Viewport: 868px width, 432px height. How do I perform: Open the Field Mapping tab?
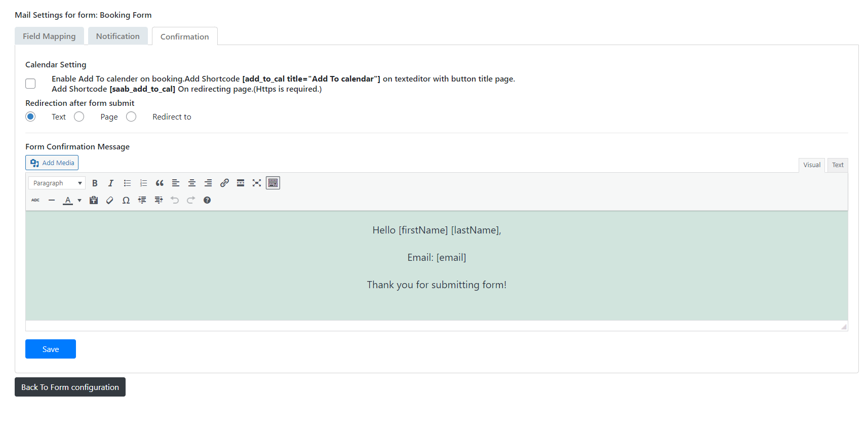click(x=49, y=36)
